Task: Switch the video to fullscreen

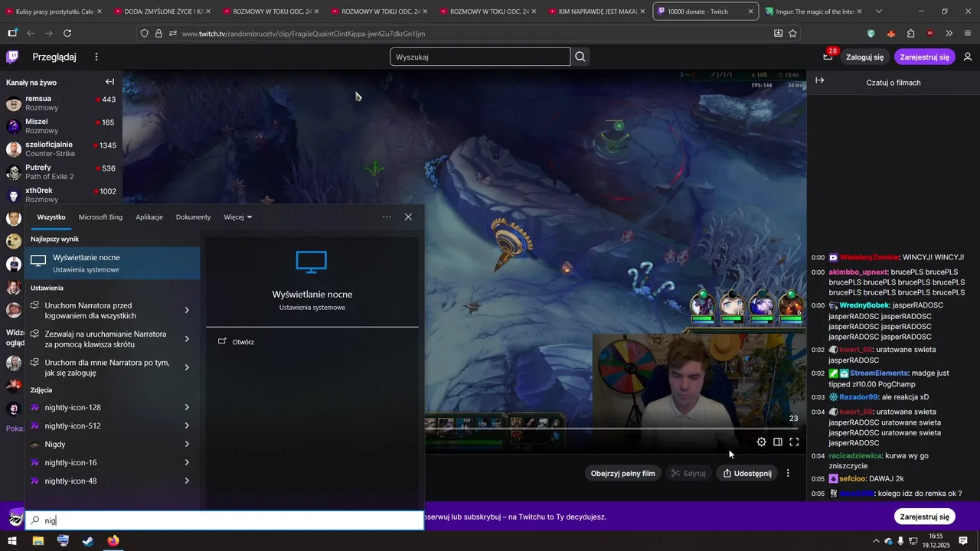Action: (794, 442)
